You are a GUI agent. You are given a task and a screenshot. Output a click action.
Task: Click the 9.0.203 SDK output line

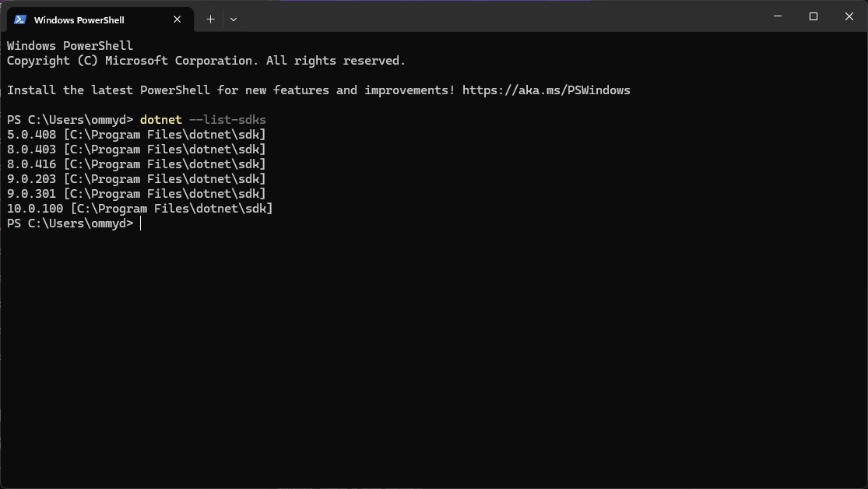point(136,179)
